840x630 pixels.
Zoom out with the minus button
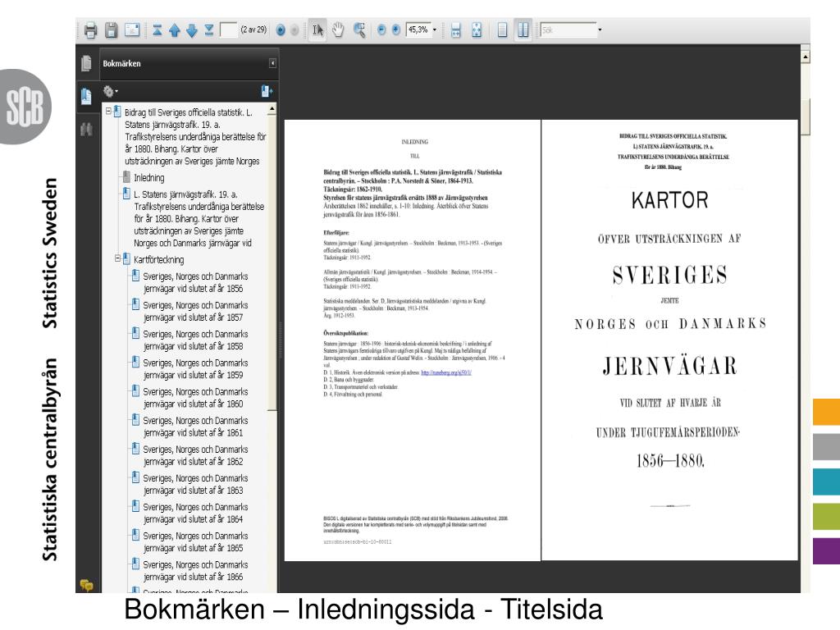tap(381, 30)
